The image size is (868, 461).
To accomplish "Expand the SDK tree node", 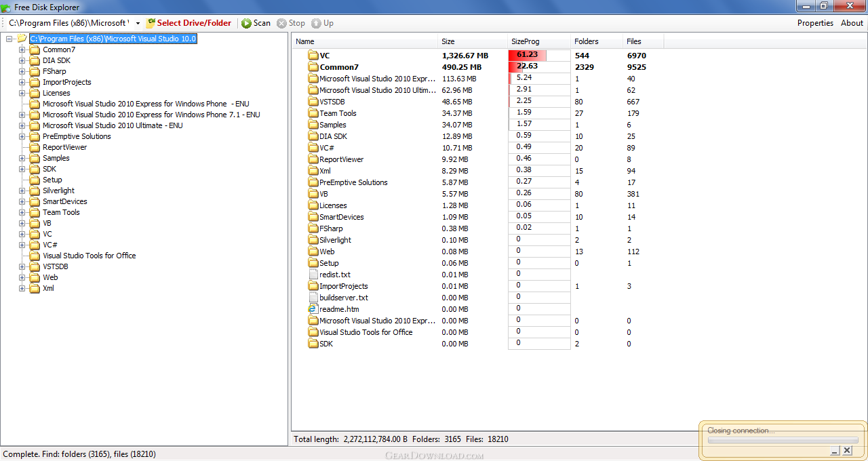I will pos(22,169).
